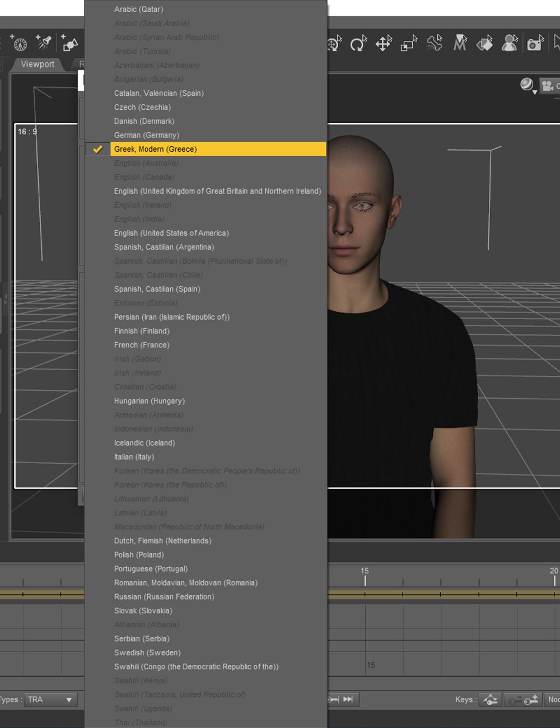Create a new spotlight with the light icon
This screenshot has height=728, width=560.
[x=44, y=43]
